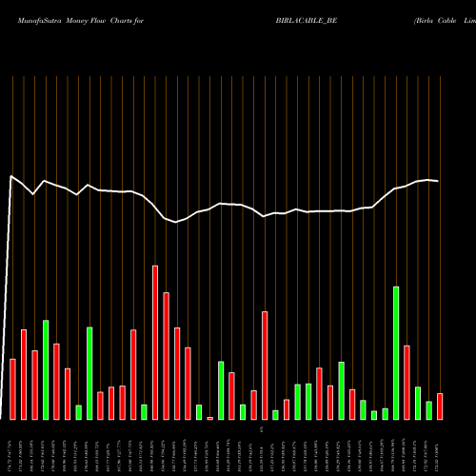Viewport: 476px width, 476px height.
Task: Click the BIRLACABLE_BE ticker text
Action: click(x=307, y=21)
